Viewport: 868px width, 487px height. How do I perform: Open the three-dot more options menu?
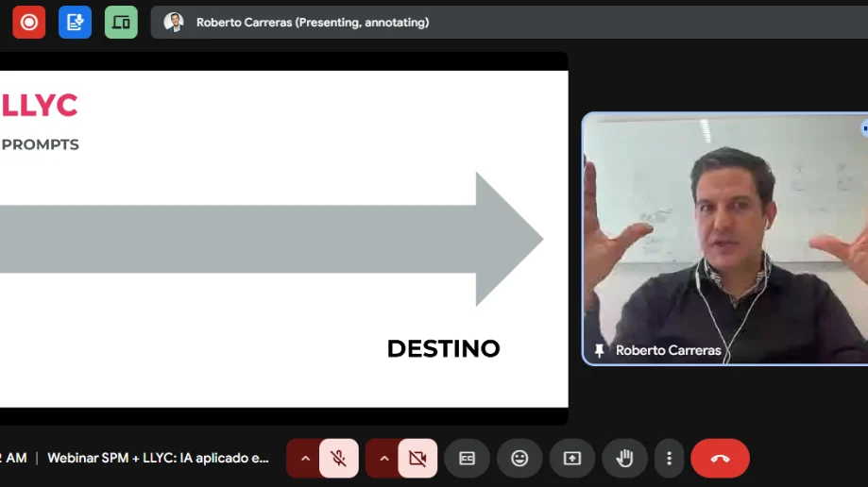coord(669,459)
